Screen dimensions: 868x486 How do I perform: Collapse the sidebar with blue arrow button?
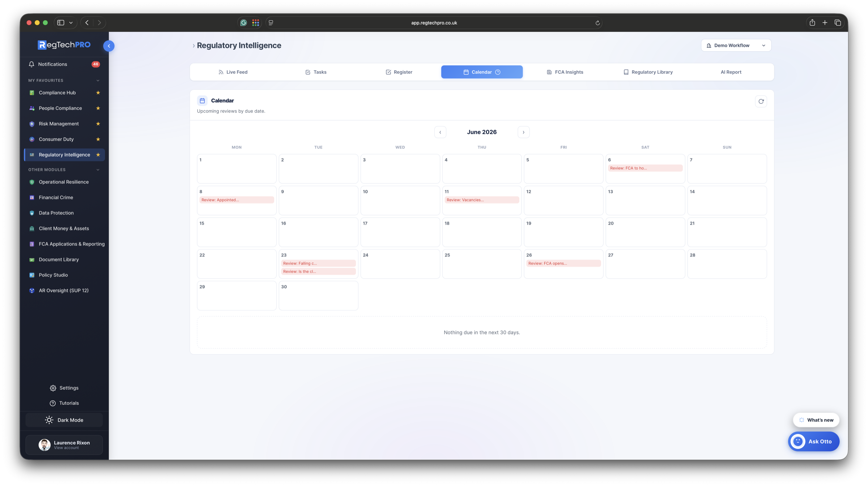[x=109, y=46]
